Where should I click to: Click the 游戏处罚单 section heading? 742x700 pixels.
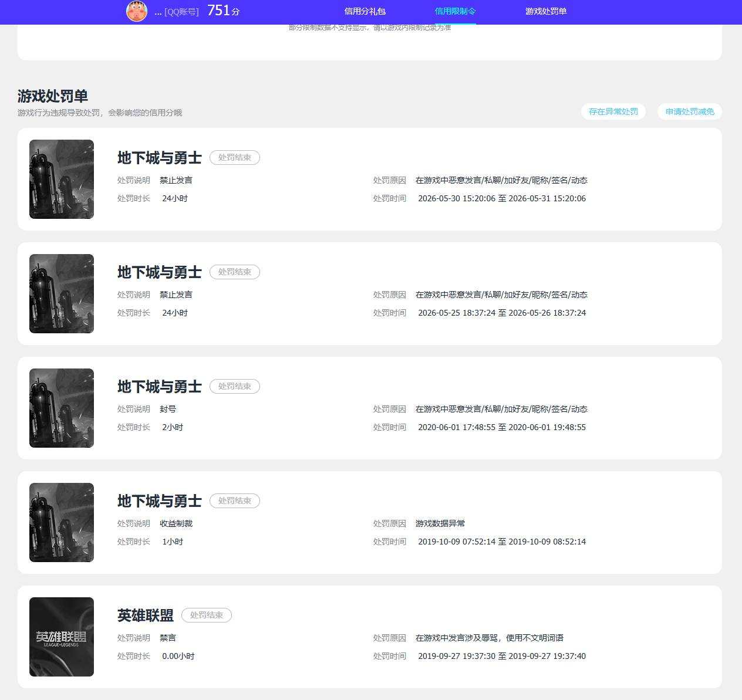[53, 96]
